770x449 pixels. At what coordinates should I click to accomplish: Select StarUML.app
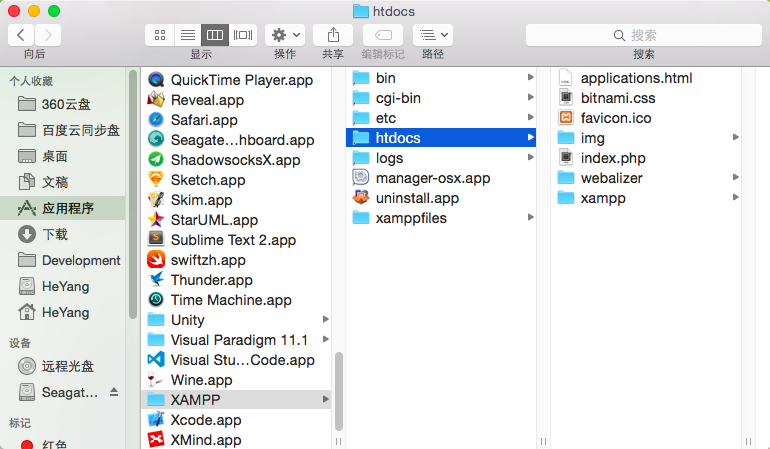(238, 220)
